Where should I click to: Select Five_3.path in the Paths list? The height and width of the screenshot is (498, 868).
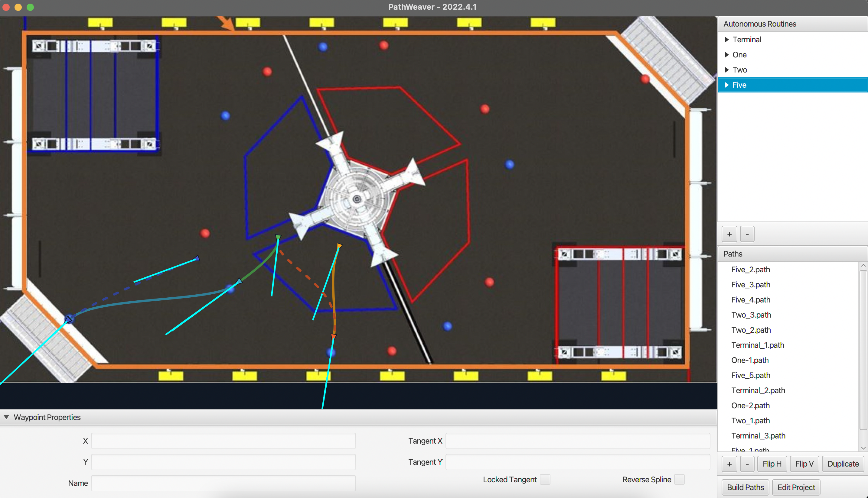tap(751, 285)
